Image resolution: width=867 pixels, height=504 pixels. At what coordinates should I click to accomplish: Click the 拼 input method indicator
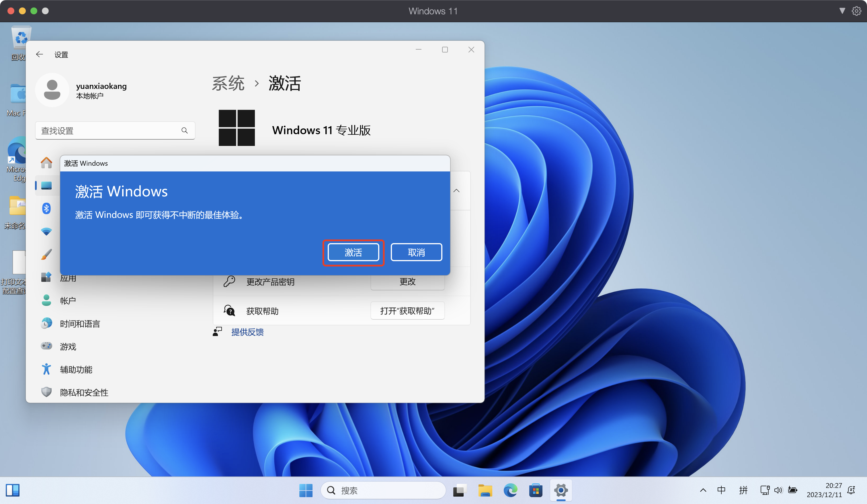(743, 490)
